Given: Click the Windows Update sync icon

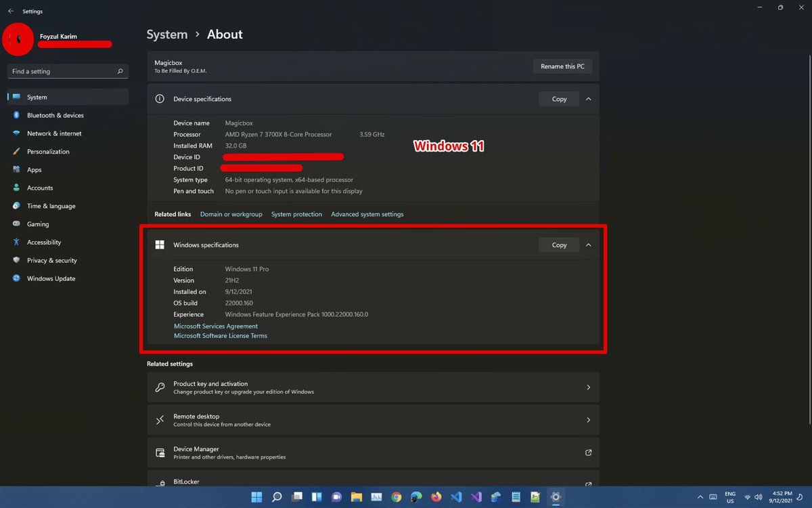Looking at the screenshot, I should tap(16, 278).
